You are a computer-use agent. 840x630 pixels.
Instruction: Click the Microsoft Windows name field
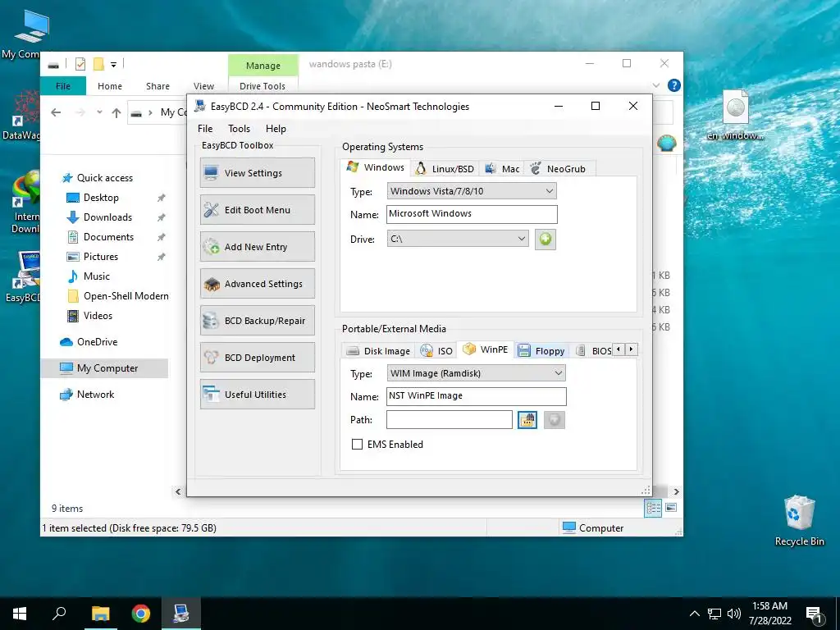coord(472,214)
